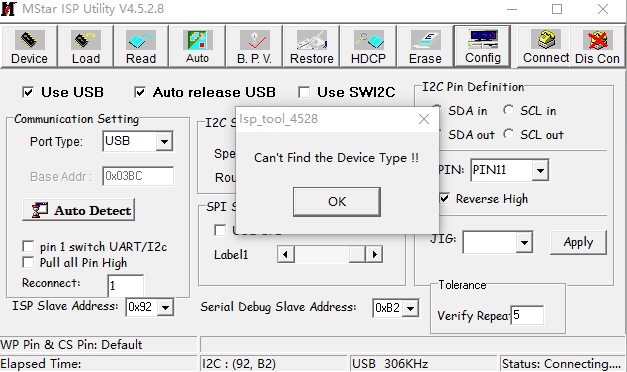Select the SCL in radio button

508,110
